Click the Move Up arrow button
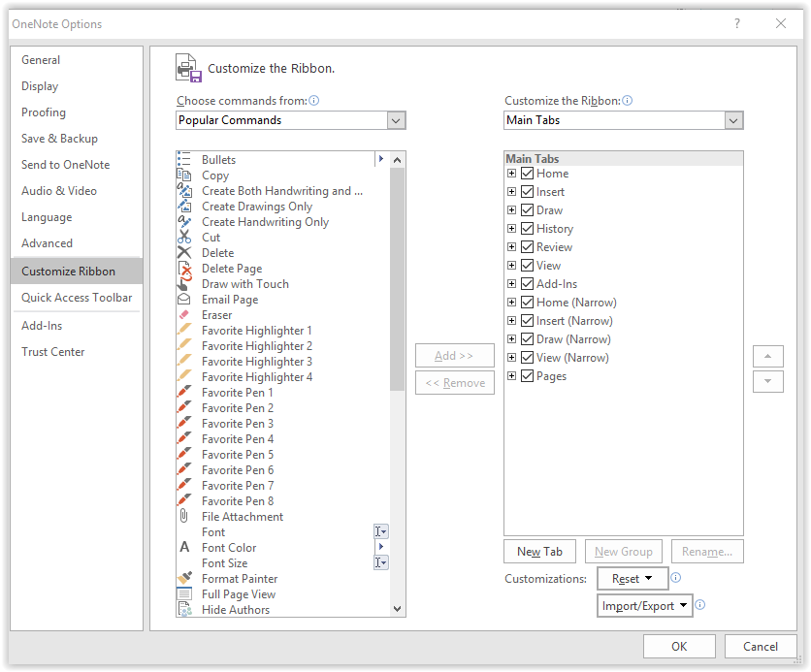811x672 pixels. coord(768,356)
